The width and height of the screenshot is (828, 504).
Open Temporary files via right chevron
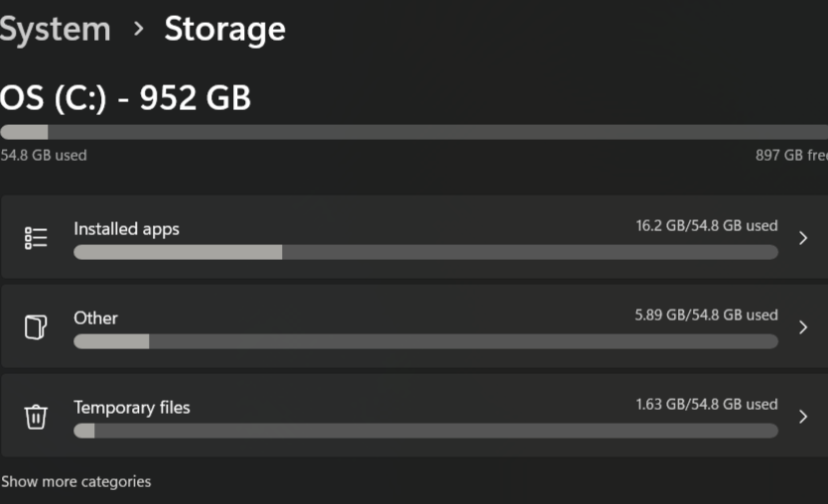click(803, 417)
